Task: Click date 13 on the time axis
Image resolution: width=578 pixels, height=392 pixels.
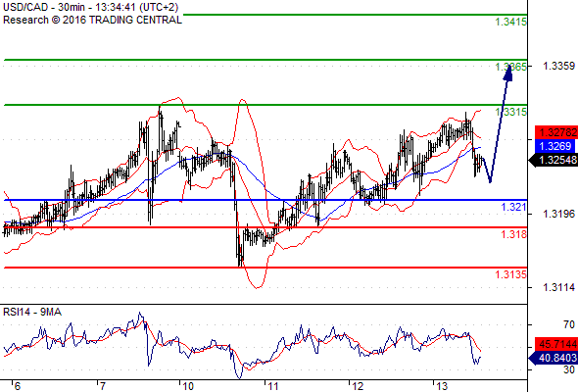Action: (x=442, y=386)
